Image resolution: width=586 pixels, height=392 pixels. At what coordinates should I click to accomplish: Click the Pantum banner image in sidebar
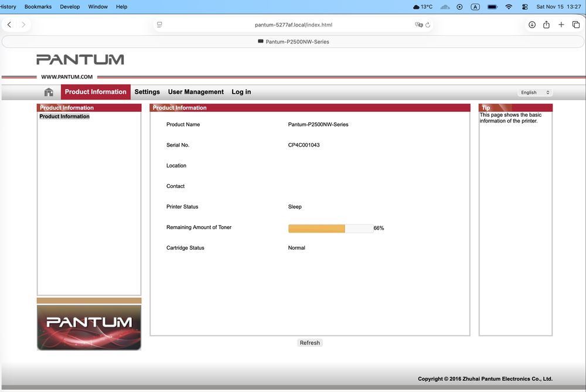click(x=89, y=328)
